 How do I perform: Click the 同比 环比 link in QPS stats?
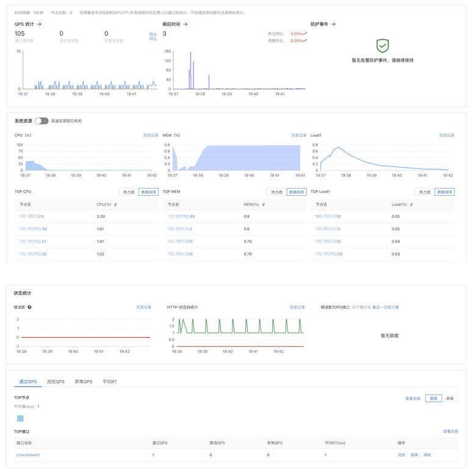(x=153, y=37)
